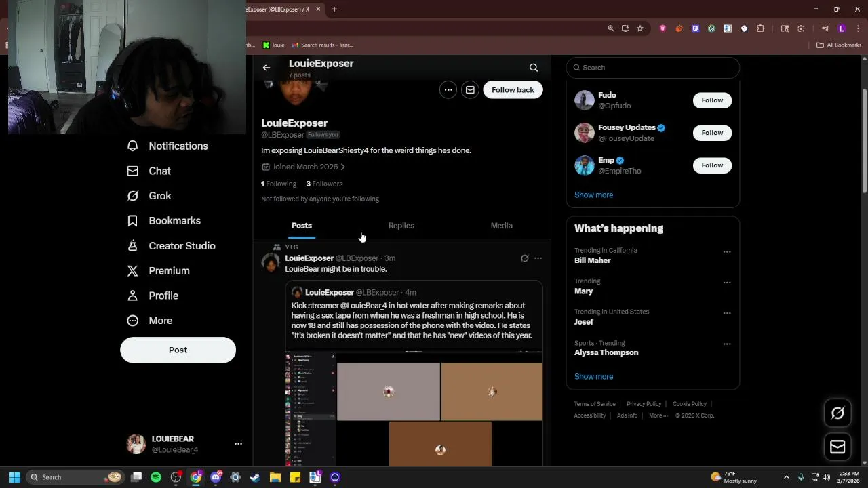The height and width of the screenshot is (488, 868).
Task: Open the floating messages envelope button
Action: point(837,447)
